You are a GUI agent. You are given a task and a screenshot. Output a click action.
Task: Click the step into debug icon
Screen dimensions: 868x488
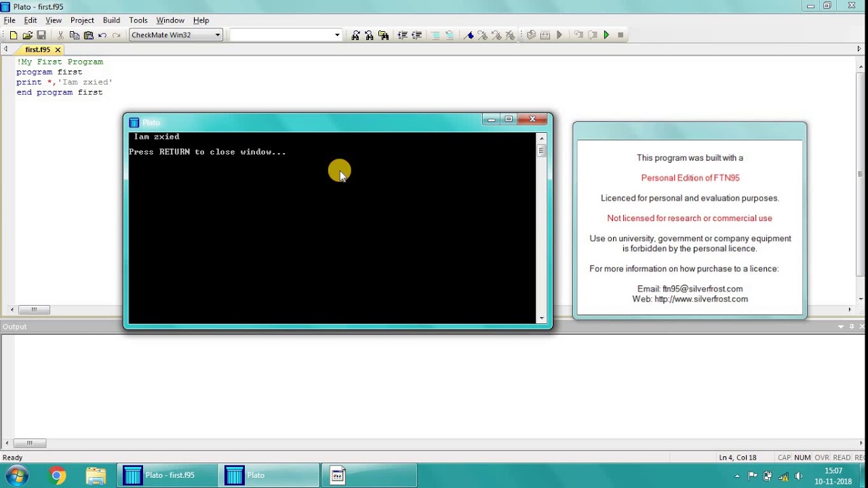578,35
